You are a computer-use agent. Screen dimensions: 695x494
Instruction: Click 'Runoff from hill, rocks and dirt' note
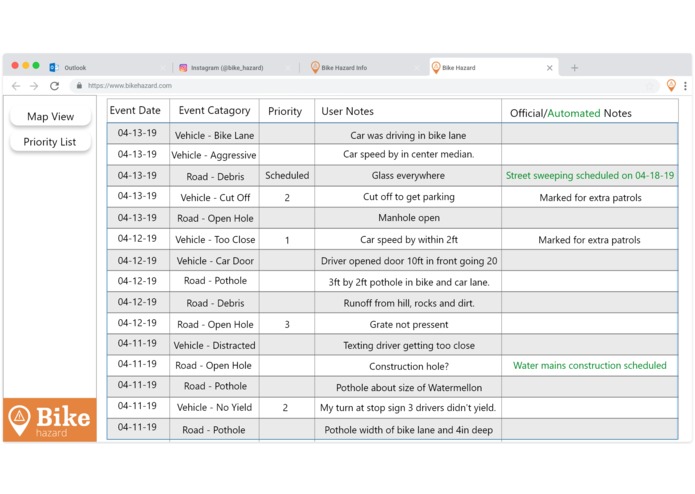point(409,303)
